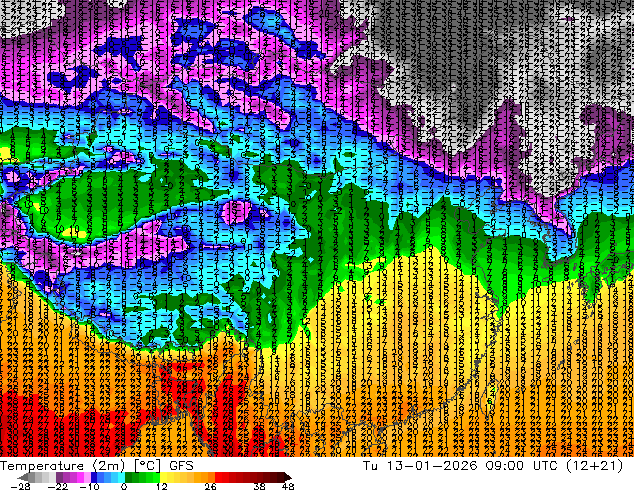Click the '12' legend value
The image size is (634, 490).
(x=162, y=486)
